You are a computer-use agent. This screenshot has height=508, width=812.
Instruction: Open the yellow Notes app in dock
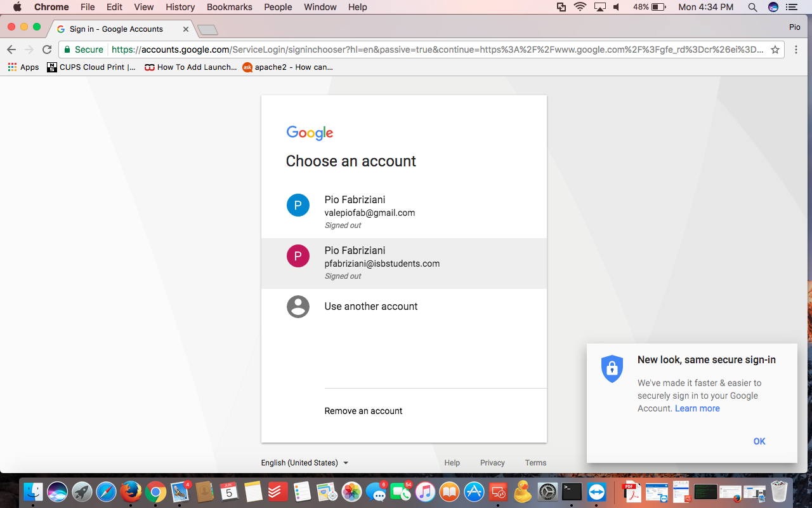point(253,492)
